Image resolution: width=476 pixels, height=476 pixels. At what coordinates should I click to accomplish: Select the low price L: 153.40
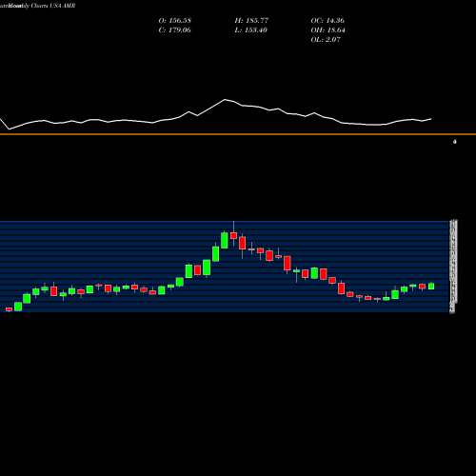[251, 30]
